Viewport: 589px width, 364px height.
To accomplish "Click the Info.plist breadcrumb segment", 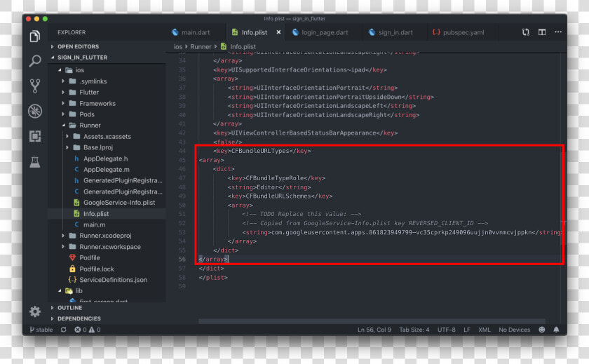I will tap(243, 46).
